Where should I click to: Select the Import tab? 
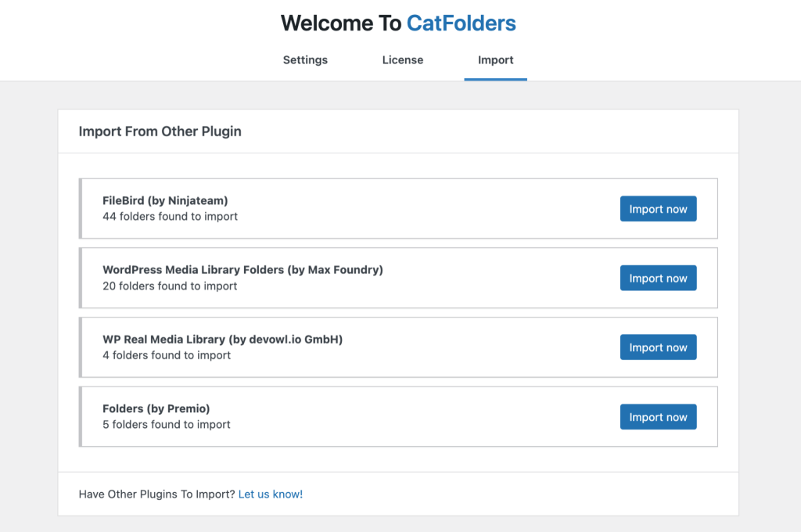[x=495, y=60]
